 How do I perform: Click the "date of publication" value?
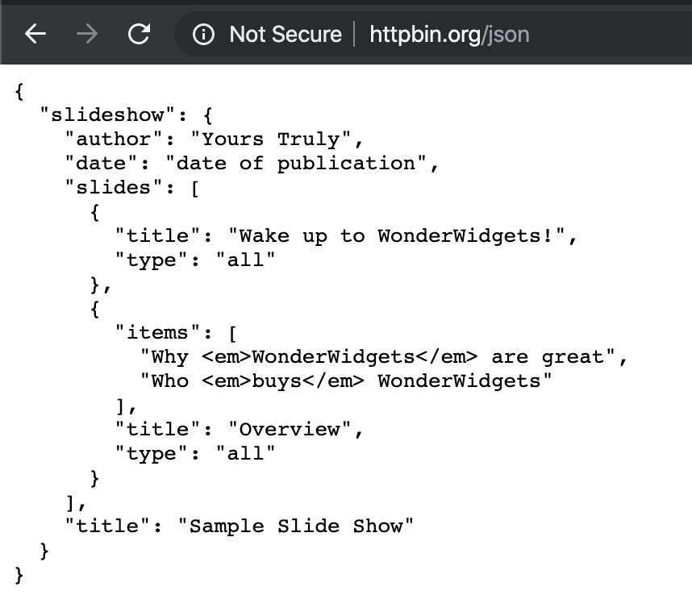point(296,164)
